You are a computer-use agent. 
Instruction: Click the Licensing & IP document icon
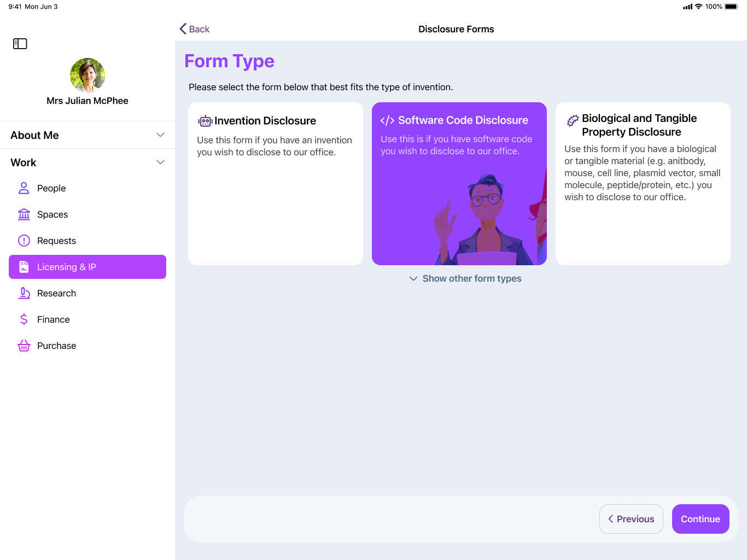coord(24,267)
